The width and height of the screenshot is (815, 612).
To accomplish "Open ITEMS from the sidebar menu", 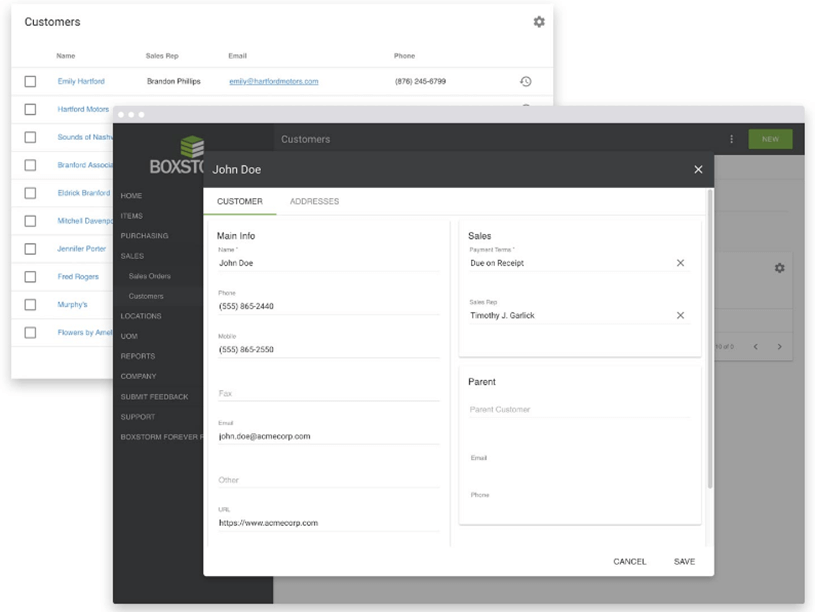I will click(x=131, y=215).
